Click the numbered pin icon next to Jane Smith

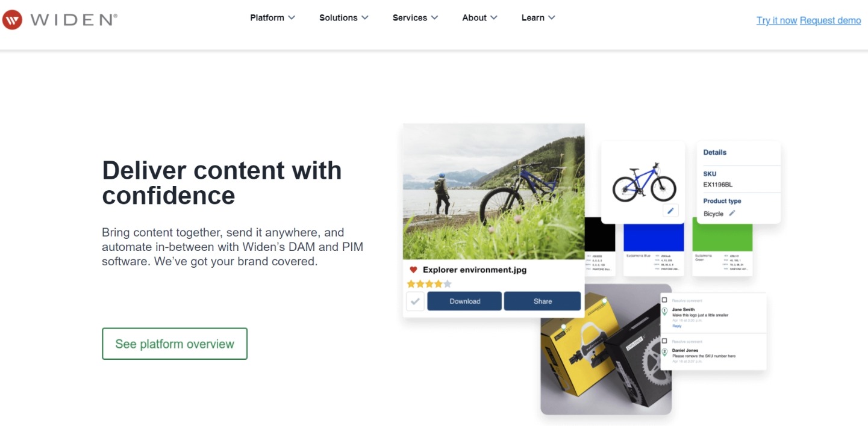[664, 312]
